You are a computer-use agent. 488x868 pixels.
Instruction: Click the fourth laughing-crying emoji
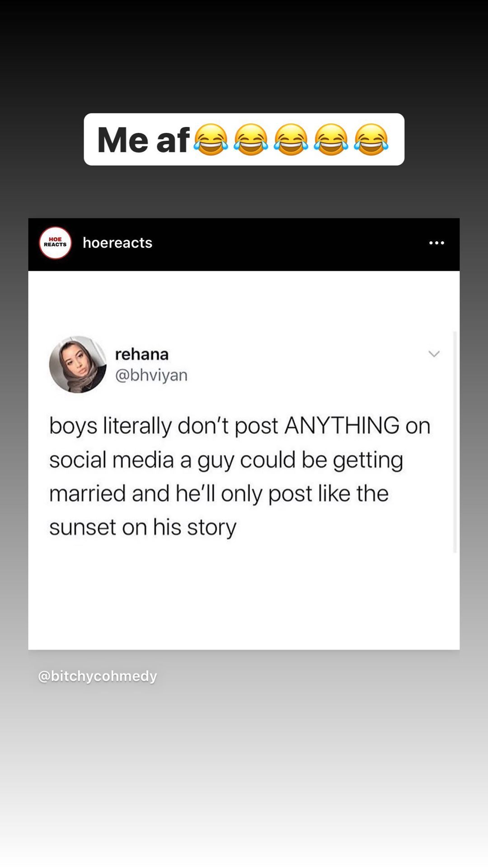(331, 140)
